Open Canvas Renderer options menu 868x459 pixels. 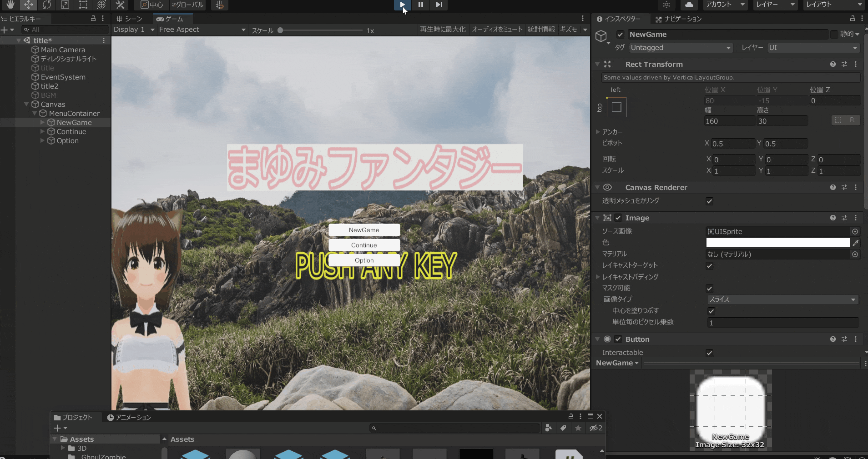click(856, 188)
